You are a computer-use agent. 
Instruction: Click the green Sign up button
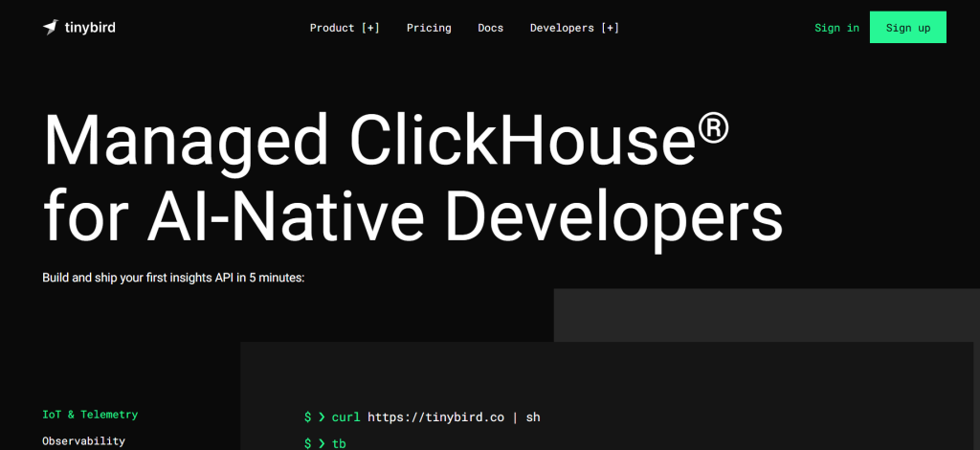click(907, 28)
